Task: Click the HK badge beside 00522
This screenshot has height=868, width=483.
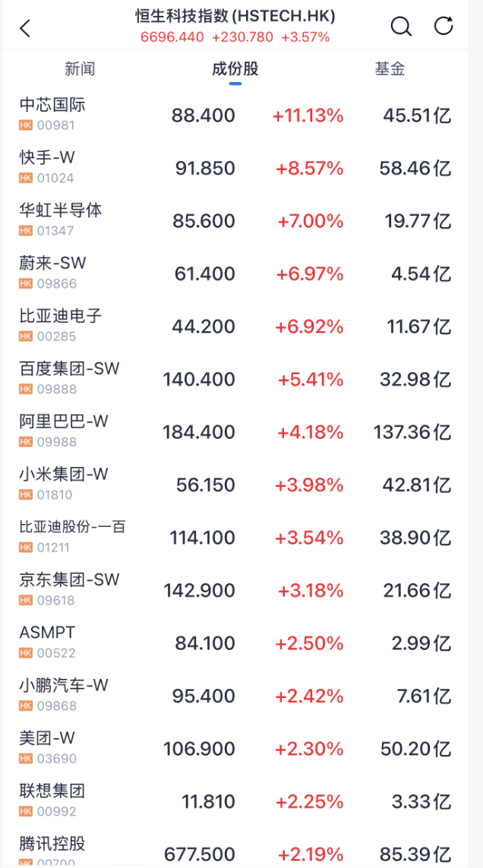Action: click(26, 653)
